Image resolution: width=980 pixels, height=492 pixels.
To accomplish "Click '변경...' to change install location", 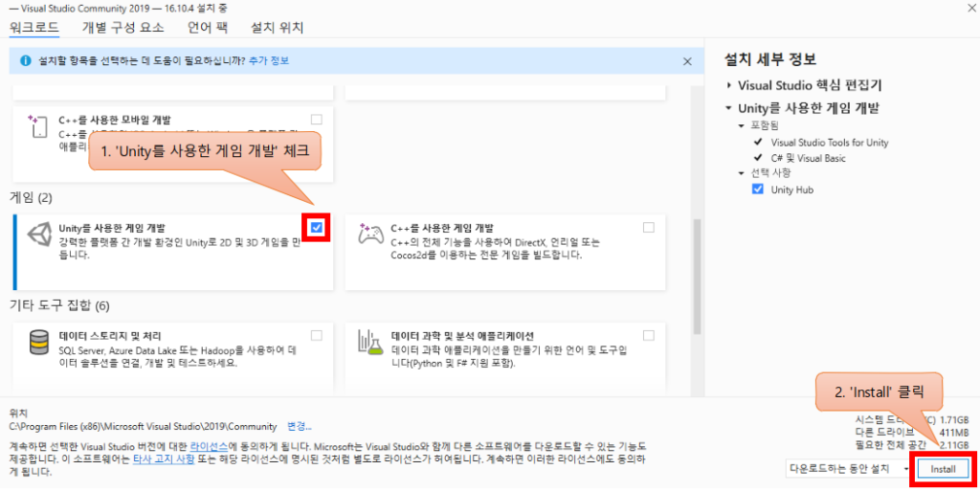I will [x=300, y=426].
